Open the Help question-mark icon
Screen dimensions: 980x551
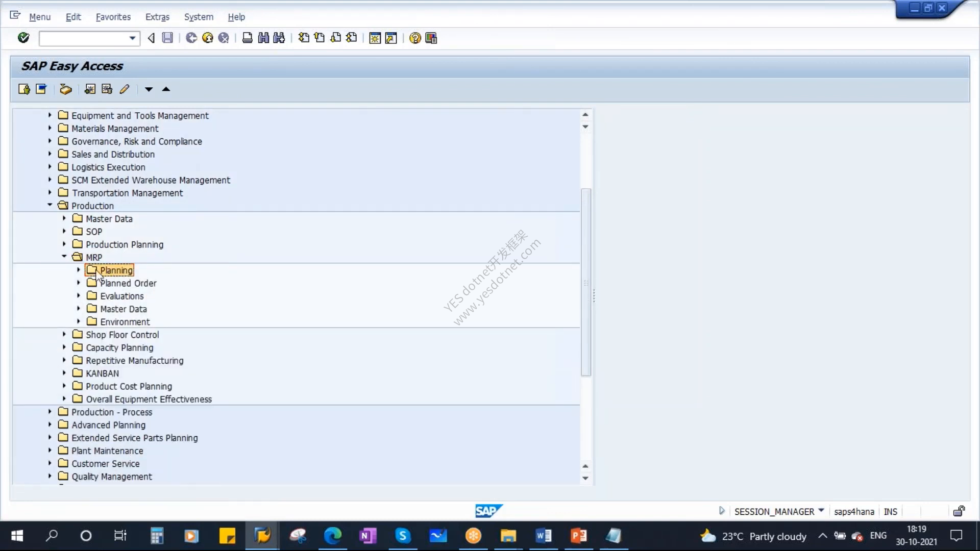coord(415,38)
